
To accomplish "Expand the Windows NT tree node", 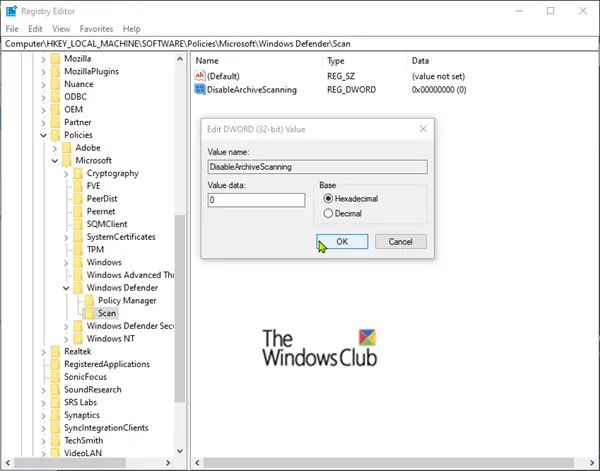I will tap(66, 339).
